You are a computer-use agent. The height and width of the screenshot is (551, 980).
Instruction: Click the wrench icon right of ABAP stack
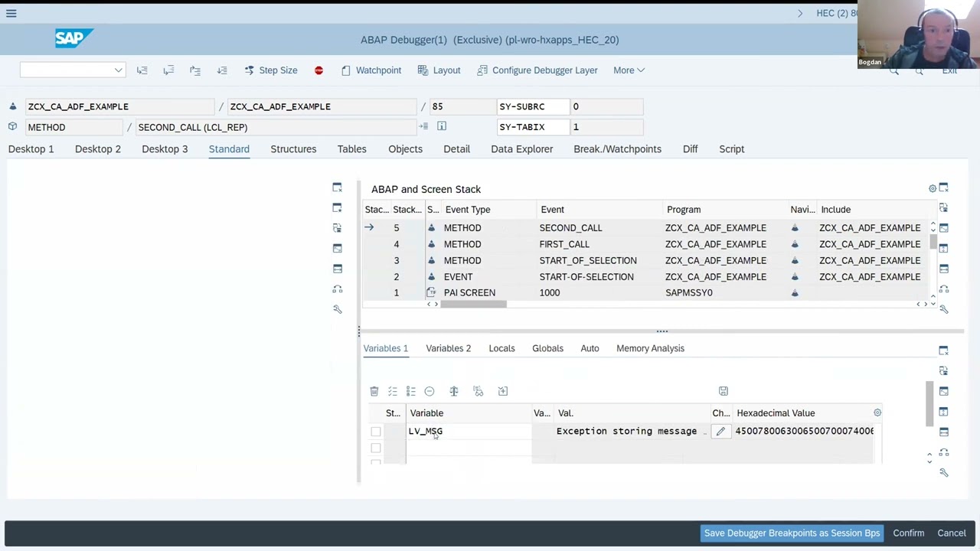tap(943, 309)
